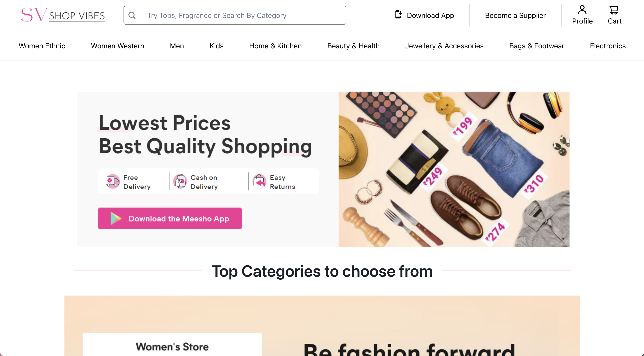Viewport: 644px width, 356px height.
Task: Click the Free Delivery truck icon
Action: click(x=113, y=181)
